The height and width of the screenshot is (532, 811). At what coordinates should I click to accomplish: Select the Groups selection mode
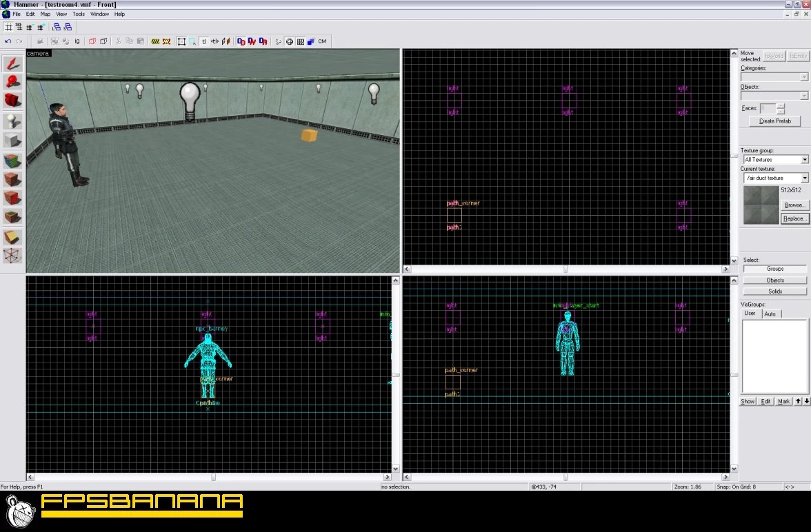775,269
